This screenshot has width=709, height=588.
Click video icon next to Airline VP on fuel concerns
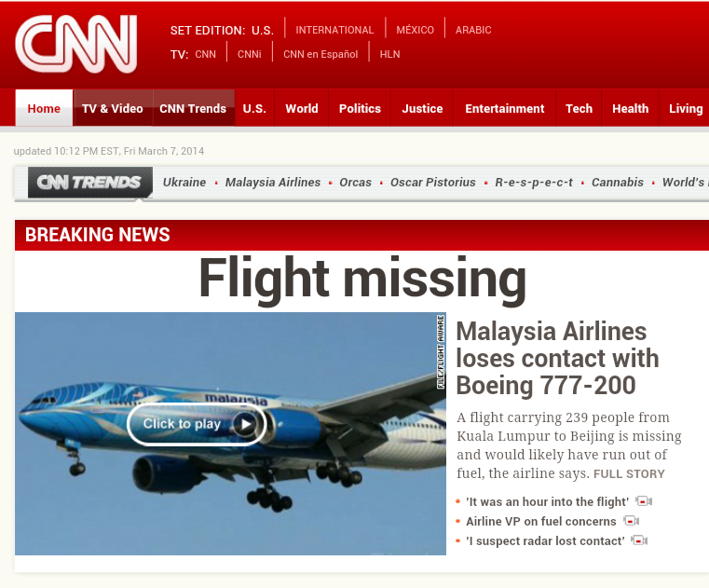(x=632, y=521)
